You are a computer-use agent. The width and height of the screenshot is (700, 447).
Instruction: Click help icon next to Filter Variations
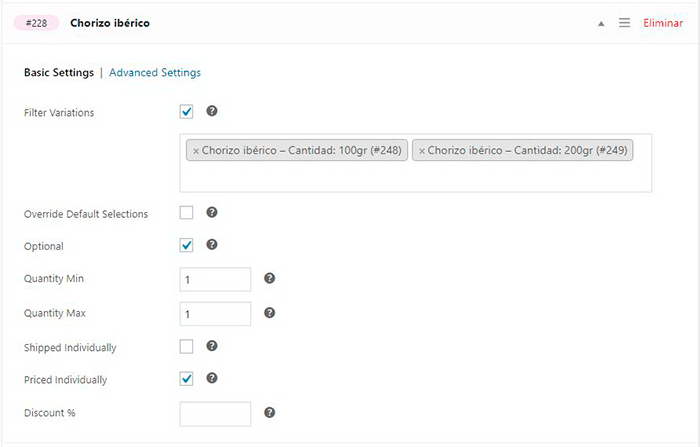pyautogui.click(x=212, y=112)
